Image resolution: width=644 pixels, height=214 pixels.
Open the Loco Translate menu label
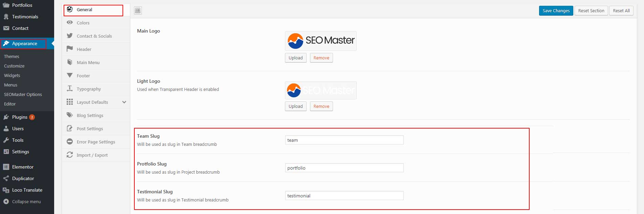pyautogui.click(x=27, y=190)
